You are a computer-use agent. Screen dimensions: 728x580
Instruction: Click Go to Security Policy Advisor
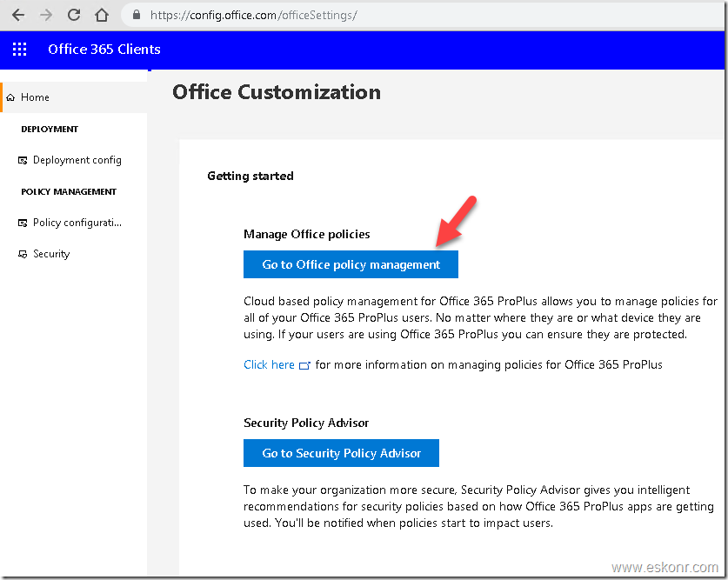pos(341,453)
